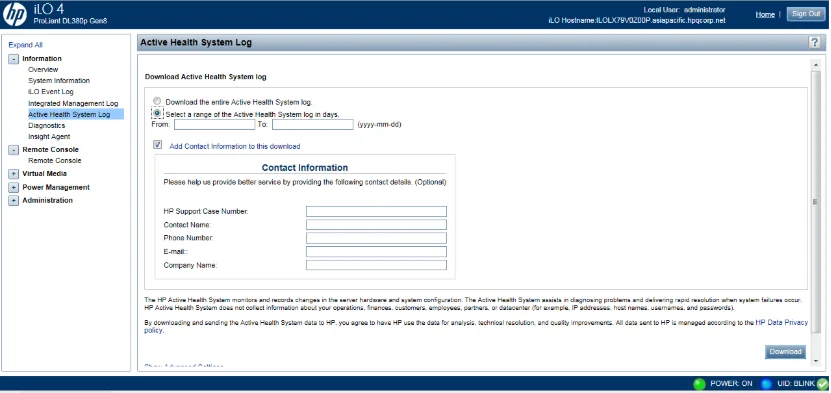This screenshot has width=831, height=393.
Task: Toggle Add Contact Information checkbox
Action: click(157, 145)
